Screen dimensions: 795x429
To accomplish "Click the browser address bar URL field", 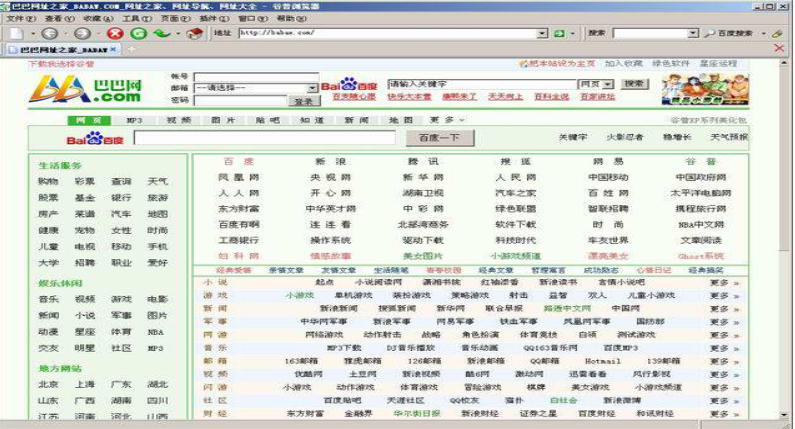I will pyautogui.click(x=388, y=33).
